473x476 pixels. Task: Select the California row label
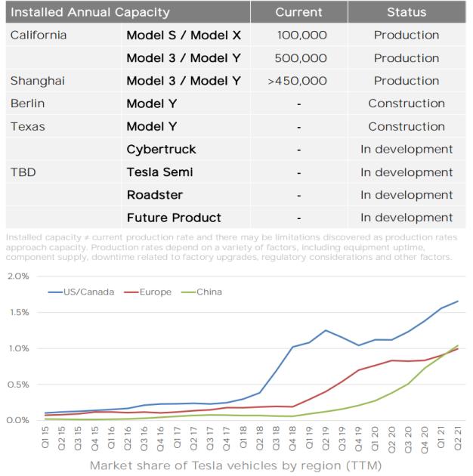pos(39,35)
